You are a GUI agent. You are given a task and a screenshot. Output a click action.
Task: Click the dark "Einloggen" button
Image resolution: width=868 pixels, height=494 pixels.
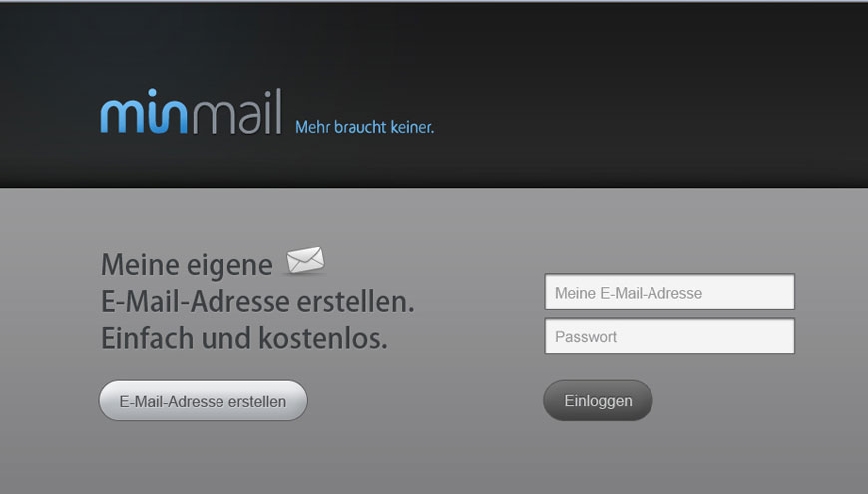tap(598, 400)
